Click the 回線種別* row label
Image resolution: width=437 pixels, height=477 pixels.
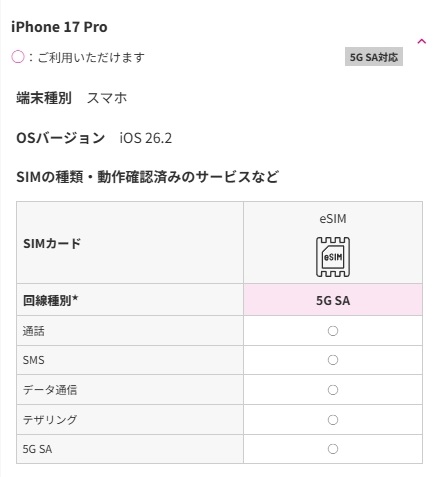coord(50,300)
